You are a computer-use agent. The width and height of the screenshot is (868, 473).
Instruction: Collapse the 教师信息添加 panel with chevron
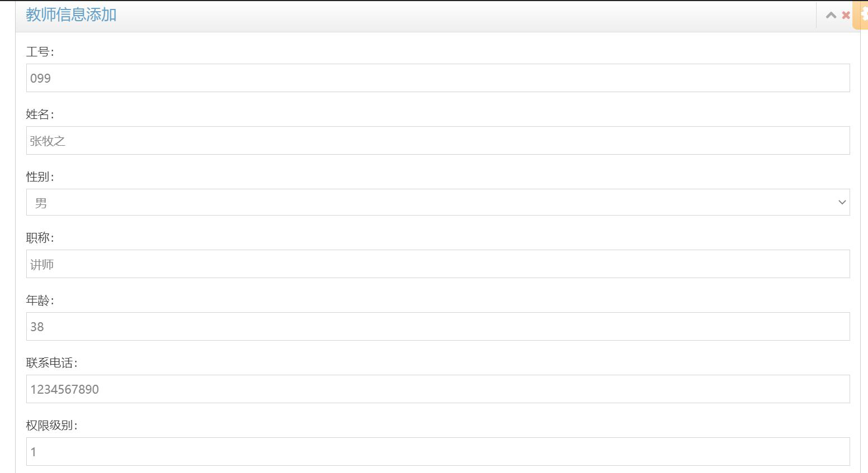(831, 15)
